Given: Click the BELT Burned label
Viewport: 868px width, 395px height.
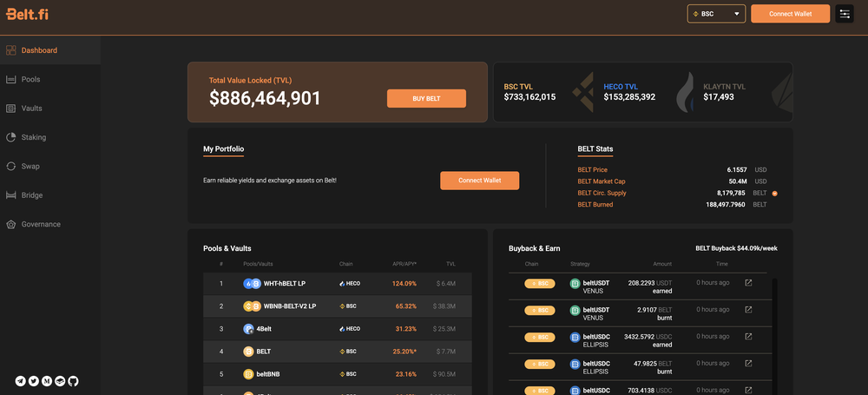Looking at the screenshot, I should [595, 205].
